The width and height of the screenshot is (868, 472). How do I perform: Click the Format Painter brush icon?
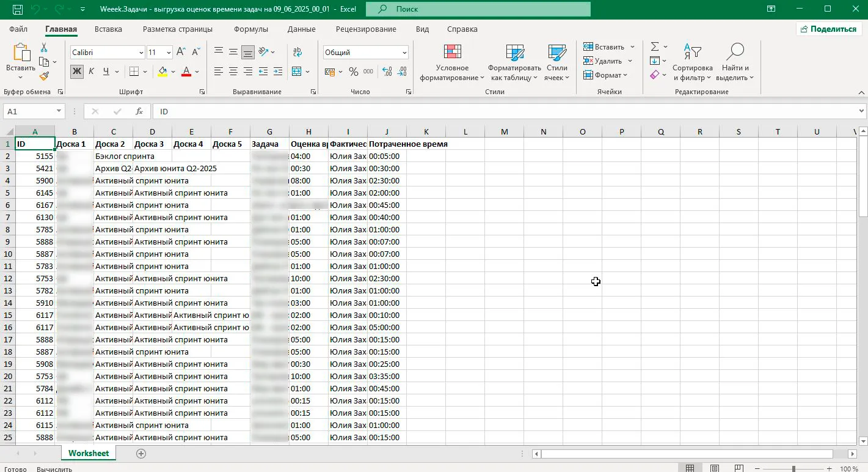44,76
